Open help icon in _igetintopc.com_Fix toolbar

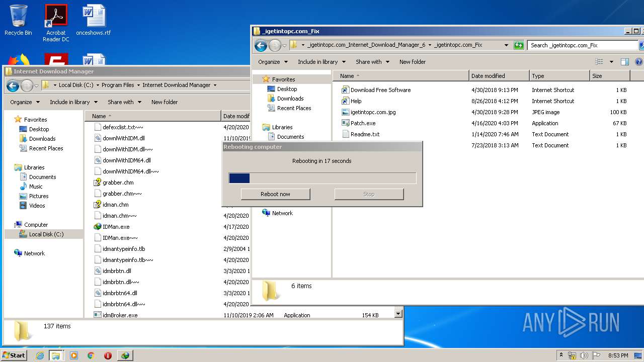[x=639, y=62]
